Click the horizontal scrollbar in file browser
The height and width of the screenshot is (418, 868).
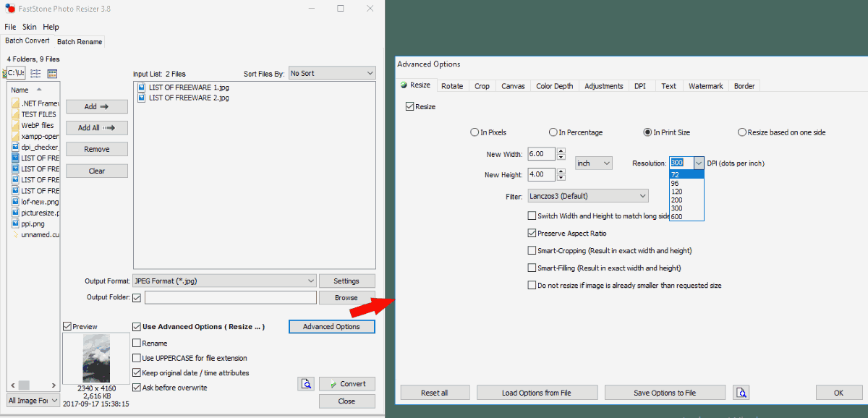click(34, 385)
